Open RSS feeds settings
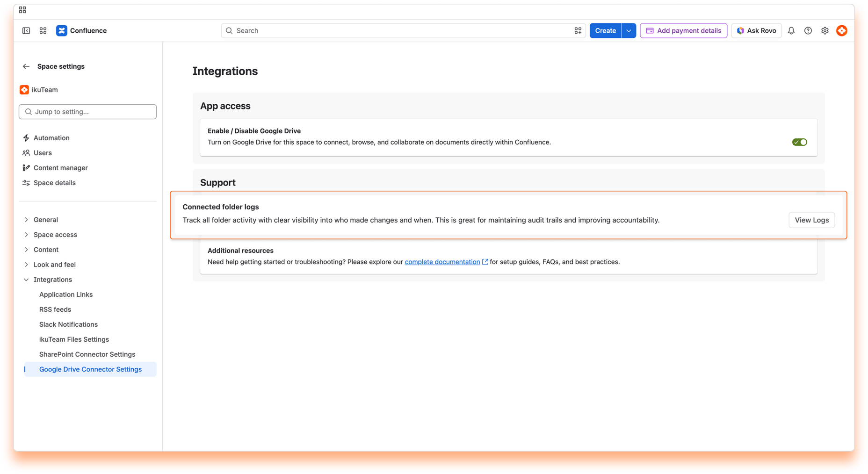 tap(55, 309)
